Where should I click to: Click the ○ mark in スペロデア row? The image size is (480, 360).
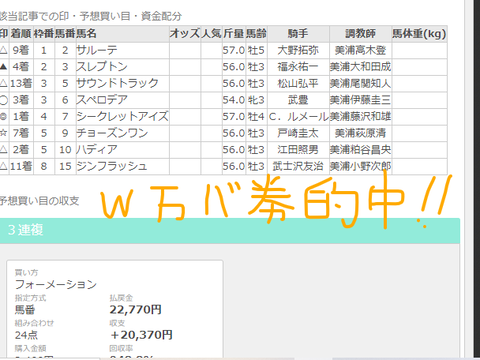(x=3, y=100)
